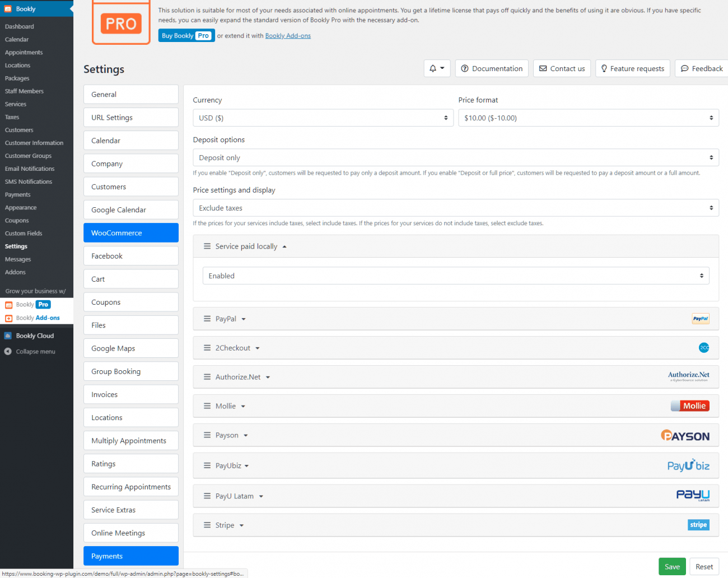Open the Price settings and display dropdown
Image resolution: width=728 pixels, height=578 pixels.
point(456,208)
